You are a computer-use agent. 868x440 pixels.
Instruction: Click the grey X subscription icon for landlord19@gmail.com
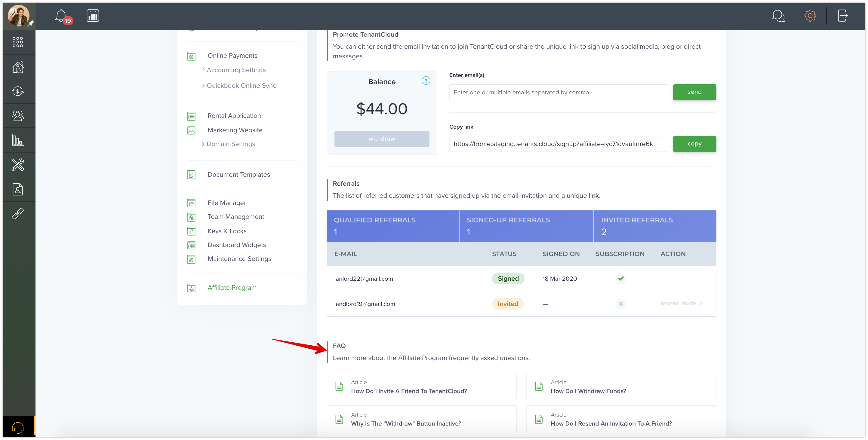pos(620,304)
